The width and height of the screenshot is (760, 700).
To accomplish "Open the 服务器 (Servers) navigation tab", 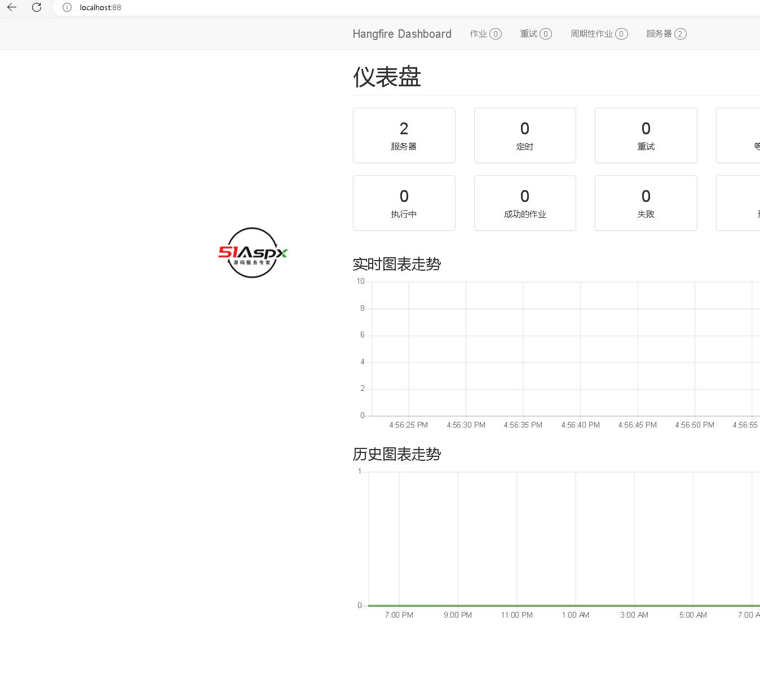I will [x=666, y=34].
